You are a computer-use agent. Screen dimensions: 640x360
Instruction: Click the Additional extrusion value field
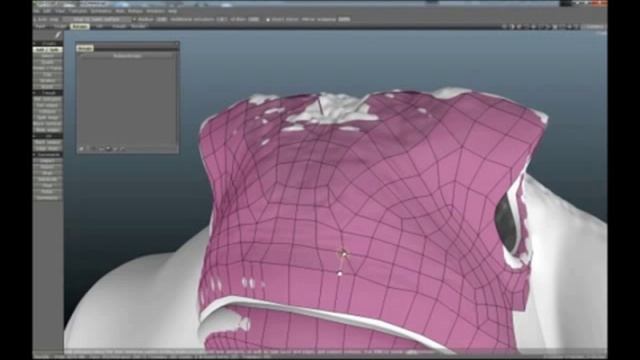pyautogui.click(x=222, y=19)
